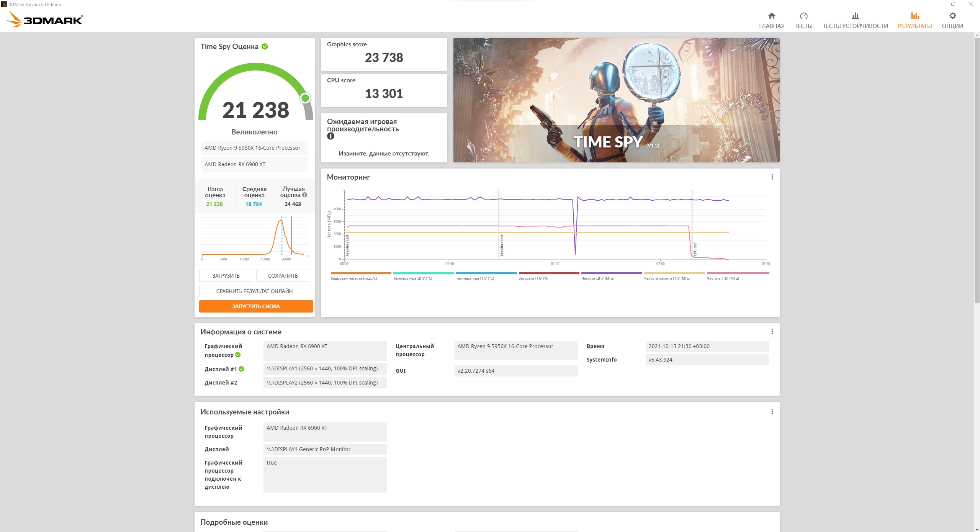The height and width of the screenshot is (532, 980).
Task: Click СРАВНИТЬ РЕЗУЛЬТАТ ОНЛАЙН button
Action: pyautogui.click(x=254, y=291)
